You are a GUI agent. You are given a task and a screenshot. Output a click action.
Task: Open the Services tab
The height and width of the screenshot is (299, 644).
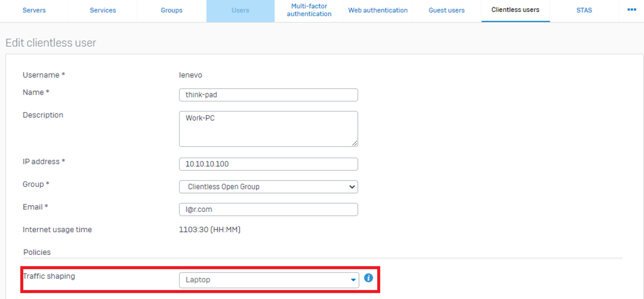pos(103,10)
